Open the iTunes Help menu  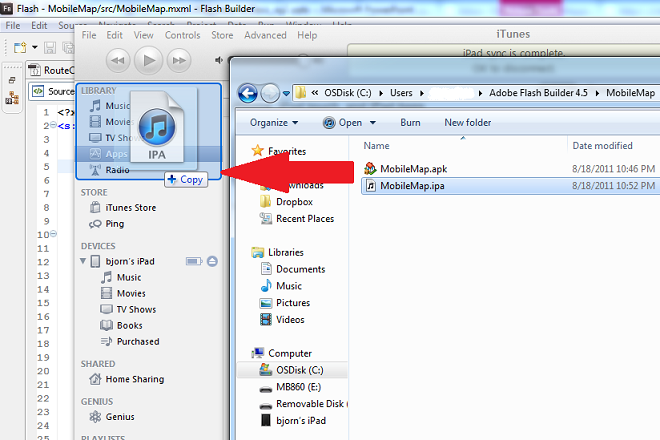coord(307,35)
